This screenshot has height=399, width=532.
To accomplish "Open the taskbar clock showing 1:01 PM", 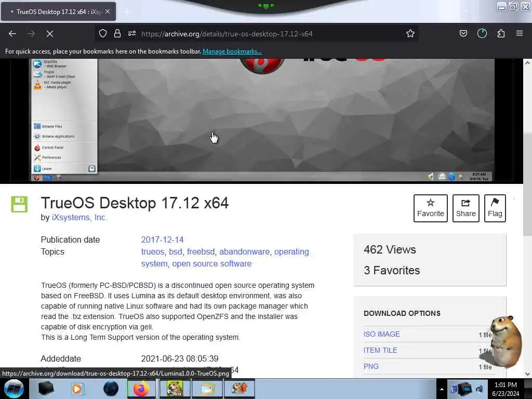I will [x=506, y=389].
